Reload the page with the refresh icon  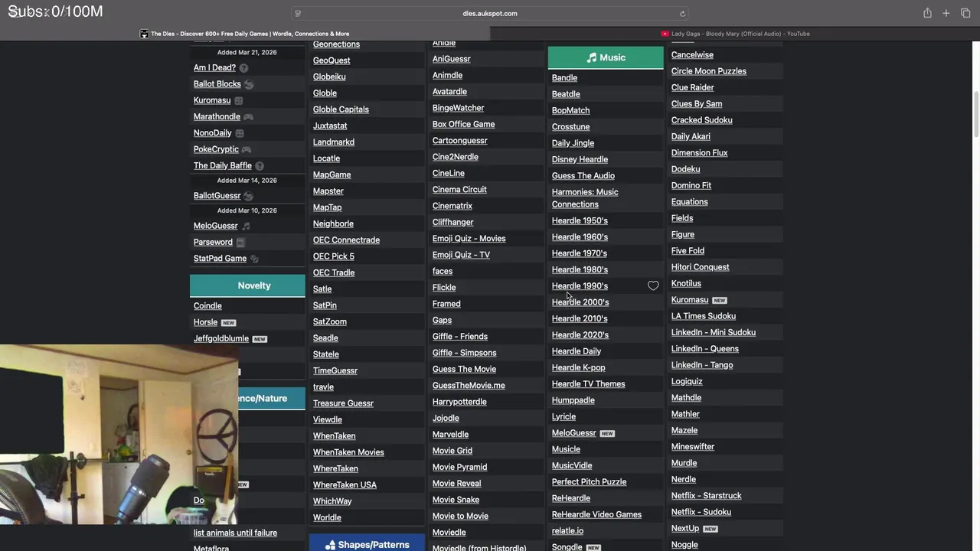point(682,13)
